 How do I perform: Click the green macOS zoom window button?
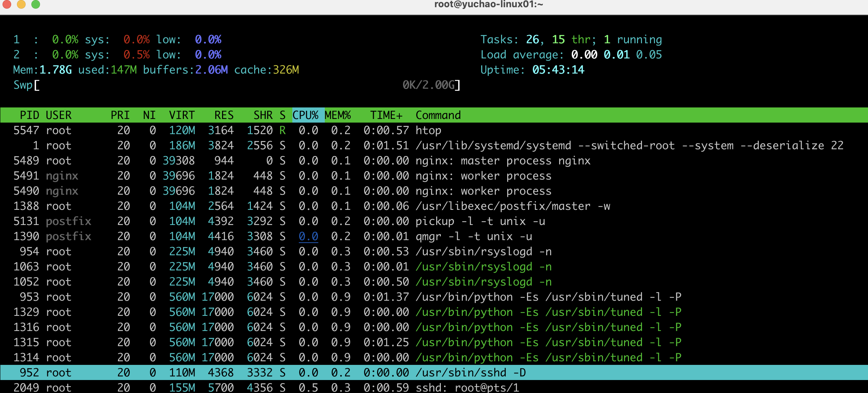point(36,4)
